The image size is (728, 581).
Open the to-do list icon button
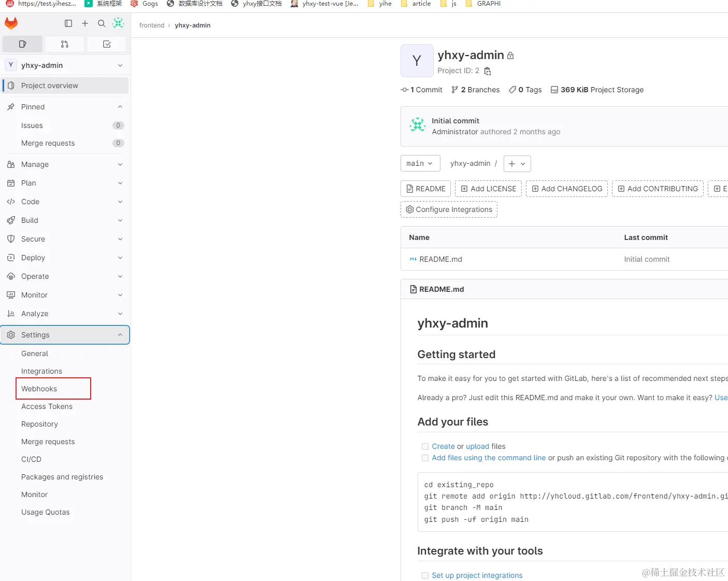click(107, 44)
